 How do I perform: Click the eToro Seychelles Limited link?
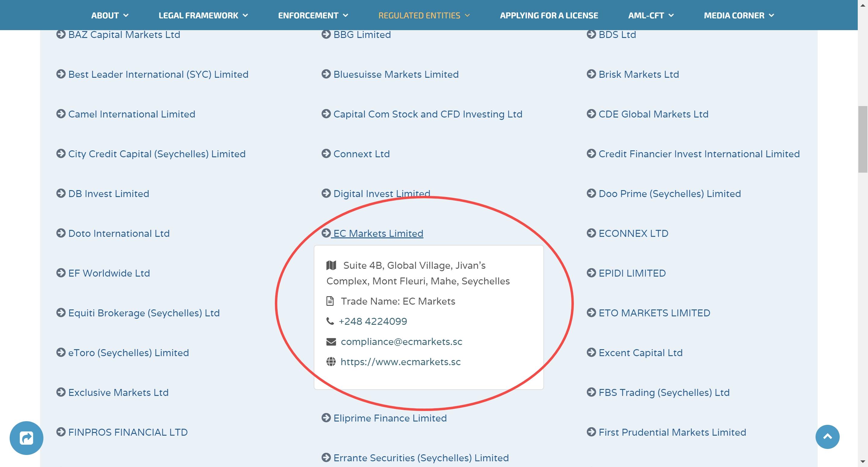click(x=128, y=353)
